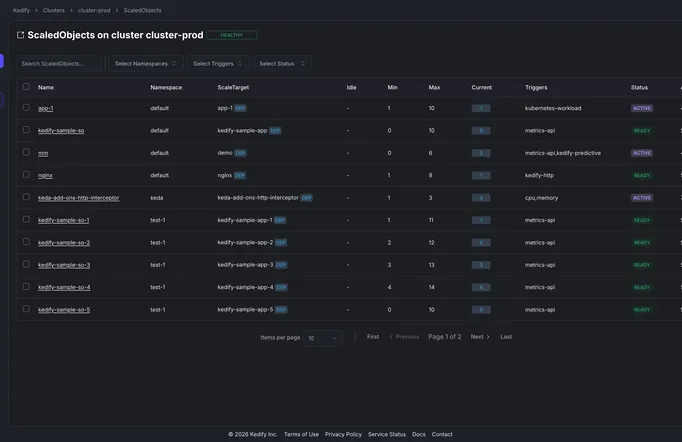Click the cluster-prod breadcrumb

94,10
